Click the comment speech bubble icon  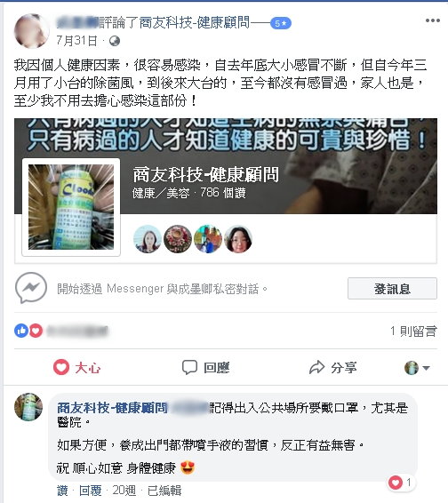[x=189, y=367]
